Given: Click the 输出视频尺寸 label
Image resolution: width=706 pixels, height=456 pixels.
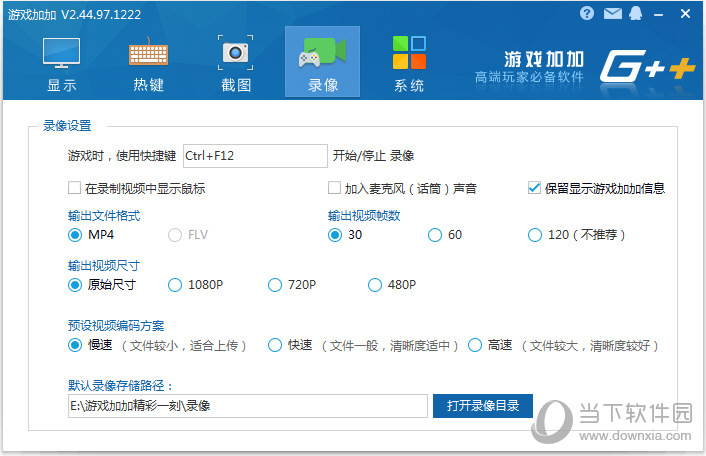Looking at the screenshot, I should click(104, 266).
